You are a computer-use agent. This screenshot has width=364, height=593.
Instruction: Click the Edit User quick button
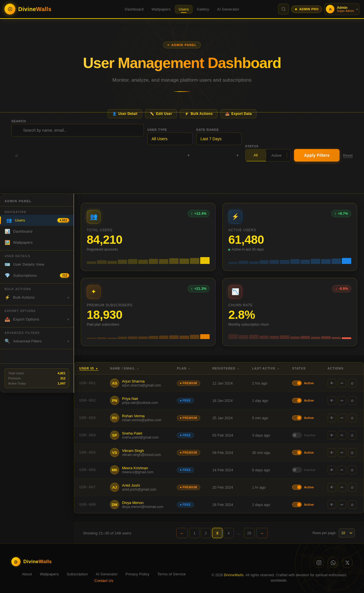pos(161,114)
